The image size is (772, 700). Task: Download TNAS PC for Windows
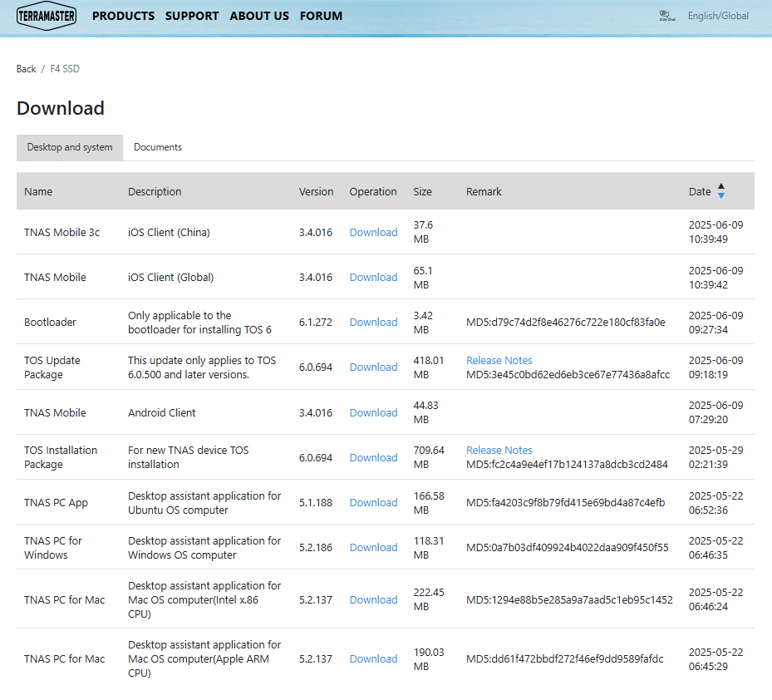coord(374,548)
